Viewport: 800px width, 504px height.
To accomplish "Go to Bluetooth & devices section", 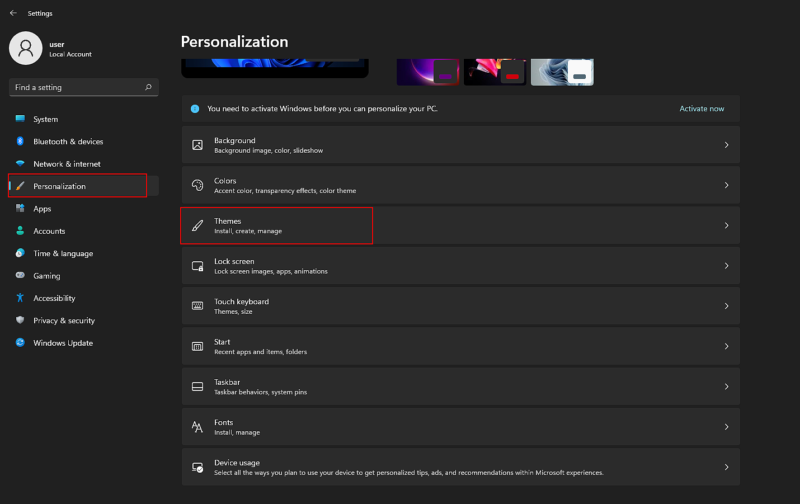I will point(84,141).
